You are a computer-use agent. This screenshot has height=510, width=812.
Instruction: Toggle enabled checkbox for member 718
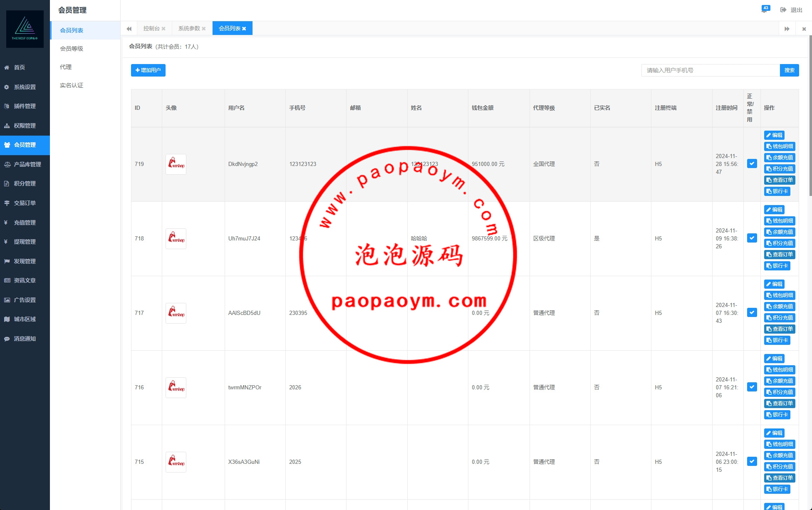(x=752, y=238)
